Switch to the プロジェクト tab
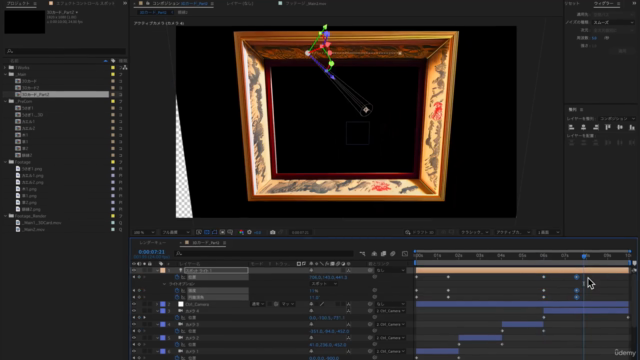Screen dimensions: 640x360 pyautogui.click(x=18, y=3)
